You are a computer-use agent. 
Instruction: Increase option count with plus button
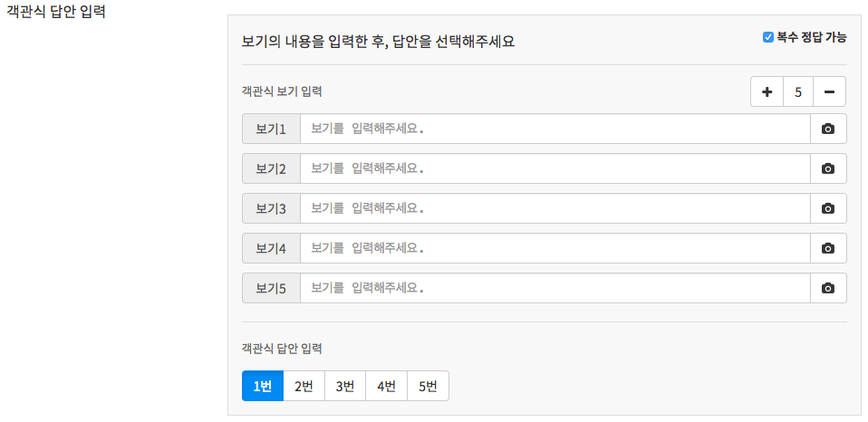tap(767, 91)
